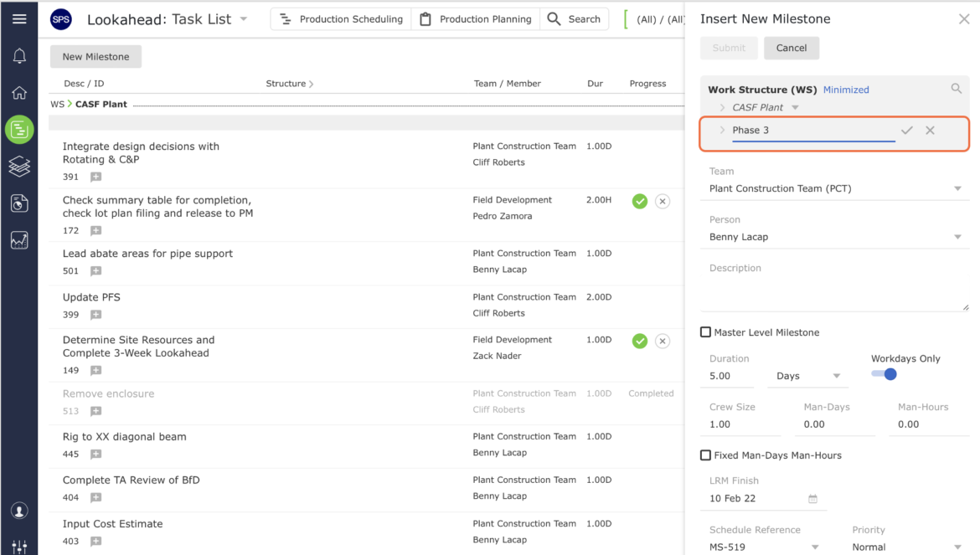Switch to Production Scheduling
Image resolution: width=980 pixels, height=555 pixels.
pos(341,19)
